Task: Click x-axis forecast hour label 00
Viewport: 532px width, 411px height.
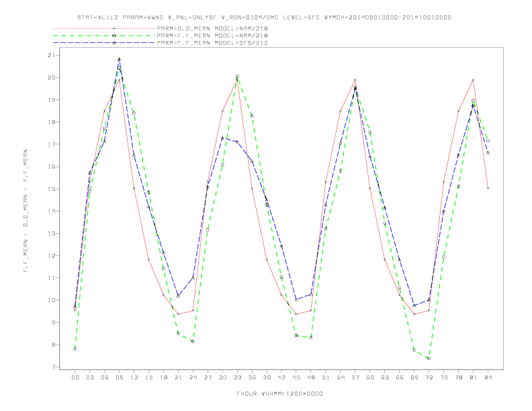Action: [75, 377]
